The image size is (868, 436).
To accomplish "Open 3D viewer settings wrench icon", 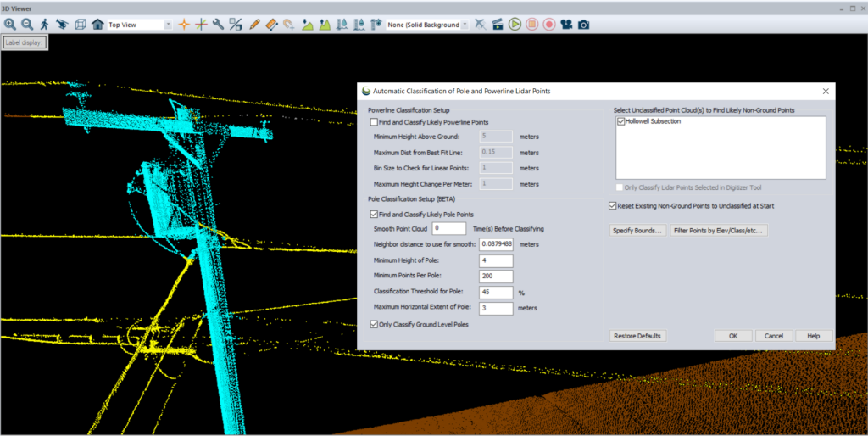I will [x=218, y=25].
